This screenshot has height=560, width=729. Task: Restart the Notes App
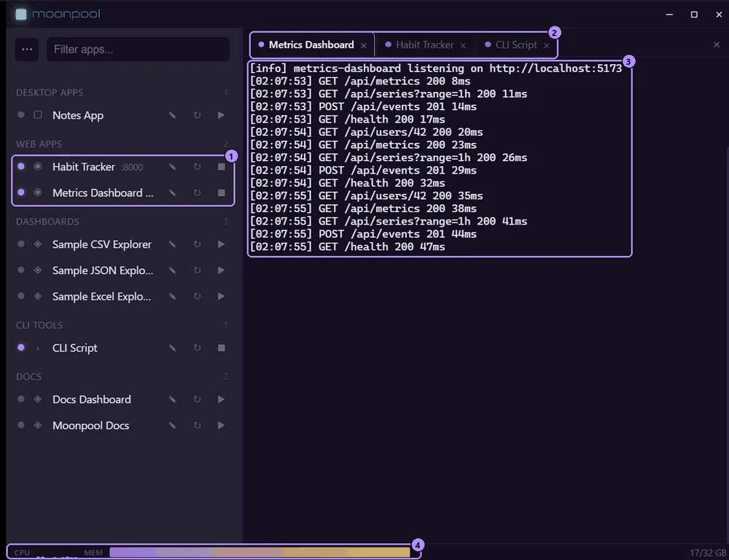click(x=197, y=115)
